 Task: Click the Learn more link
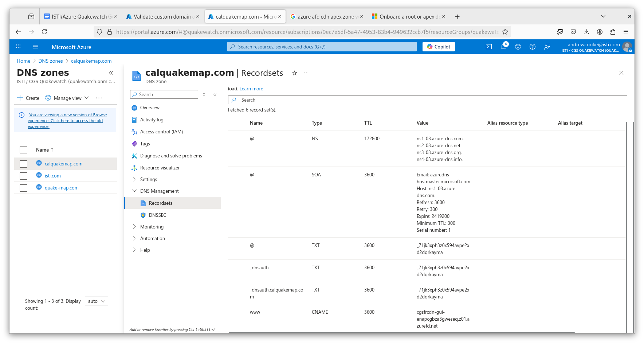tap(251, 89)
